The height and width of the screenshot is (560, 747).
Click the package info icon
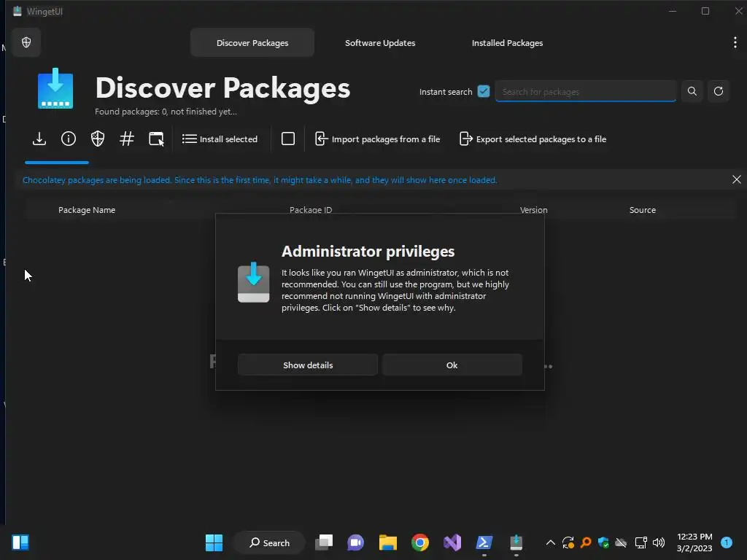pos(68,139)
